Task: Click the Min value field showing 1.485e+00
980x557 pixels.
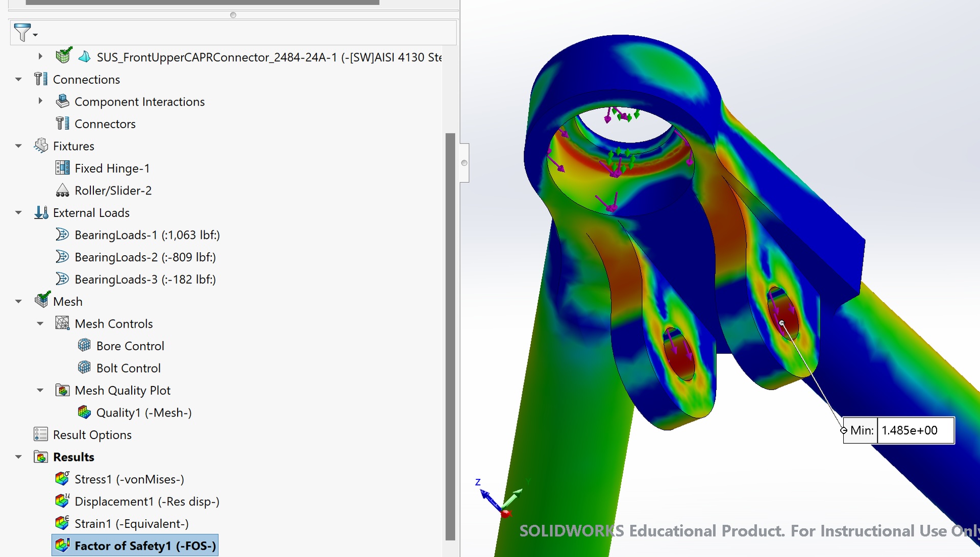Action: point(915,430)
